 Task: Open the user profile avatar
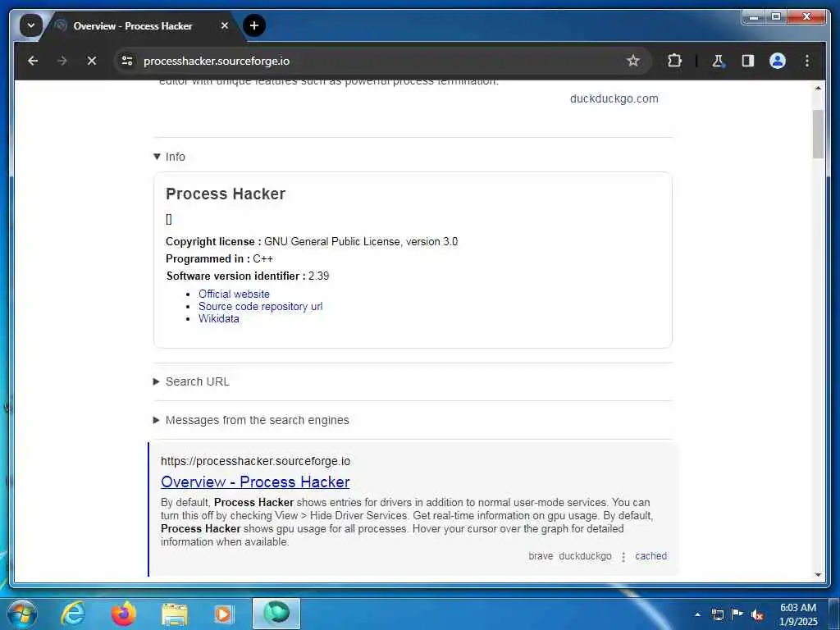(778, 61)
